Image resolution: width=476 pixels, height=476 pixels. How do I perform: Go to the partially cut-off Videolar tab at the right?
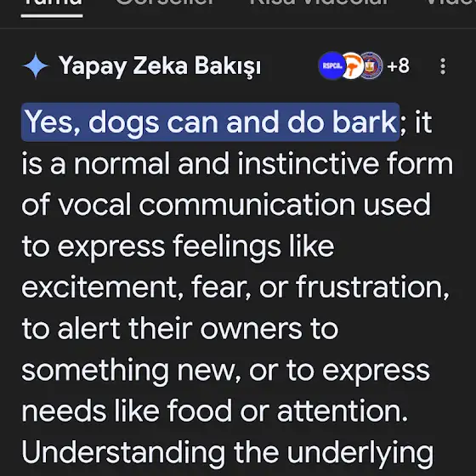click(451, 3)
